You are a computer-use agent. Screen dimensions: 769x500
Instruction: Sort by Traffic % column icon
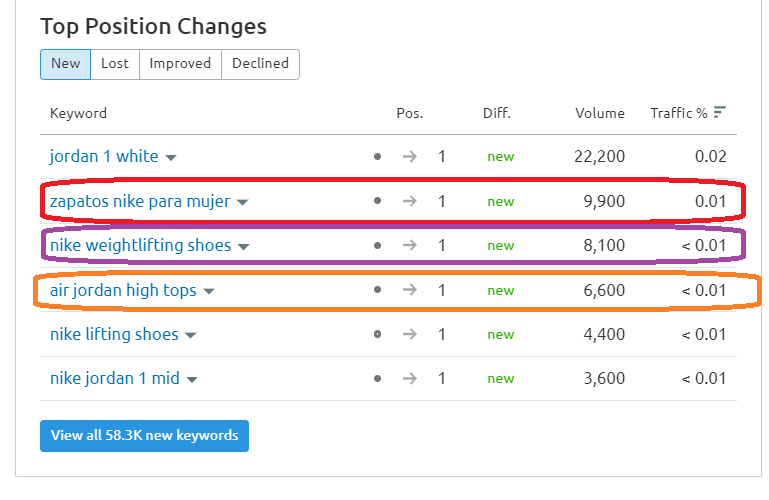click(x=719, y=112)
